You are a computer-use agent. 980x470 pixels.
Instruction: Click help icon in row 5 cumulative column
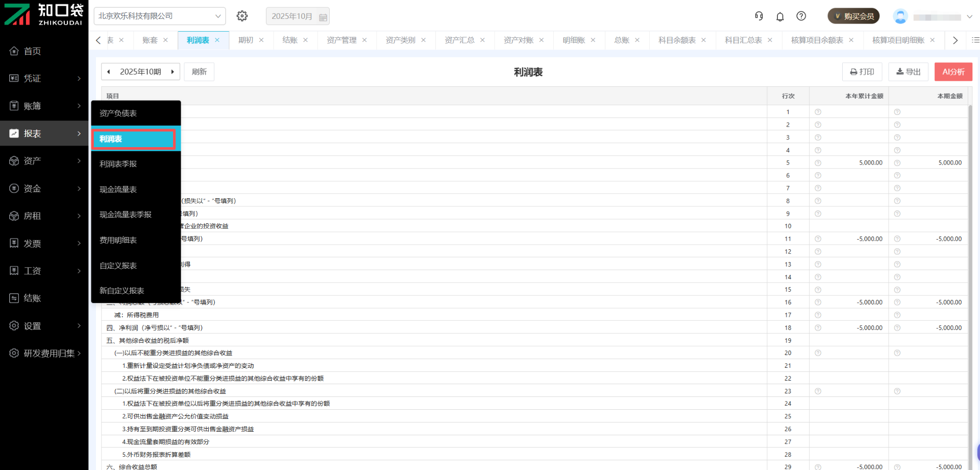[818, 163]
